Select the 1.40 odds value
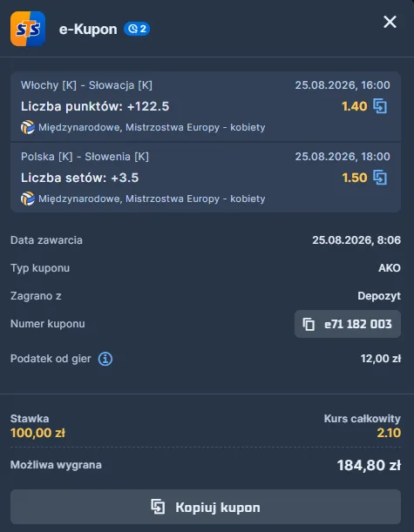The height and width of the screenshot is (532, 414). 354,106
